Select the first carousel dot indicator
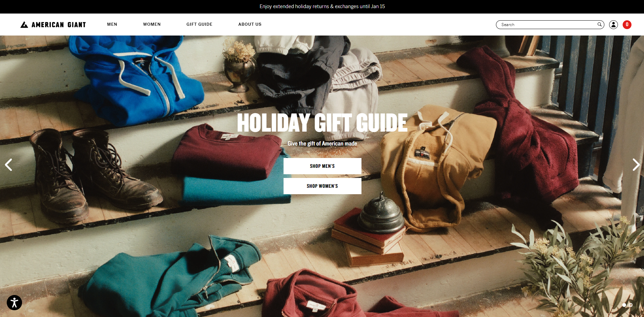This screenshot has width=644, height=317. [x=624, y=305]
